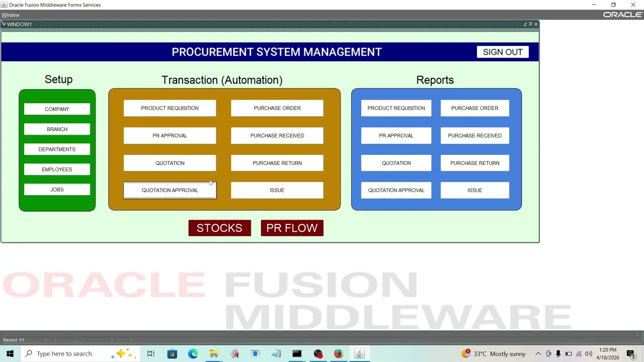644x362 pixels.
Task: Open Transaction QUOTATION form
Action: [x=170, y=163]
